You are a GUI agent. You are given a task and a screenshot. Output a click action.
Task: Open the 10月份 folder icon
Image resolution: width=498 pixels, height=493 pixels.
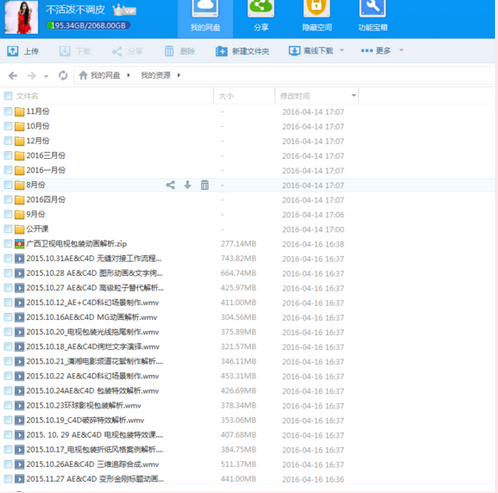(20, 126)
